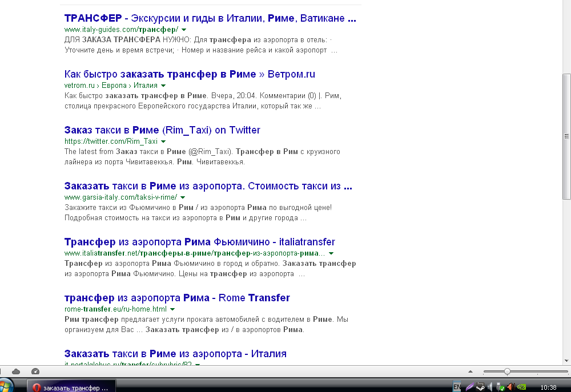Screen dimensions: 571x392
Task: Click the NVIDIA tray icon
Action: [x=521, y=387]
